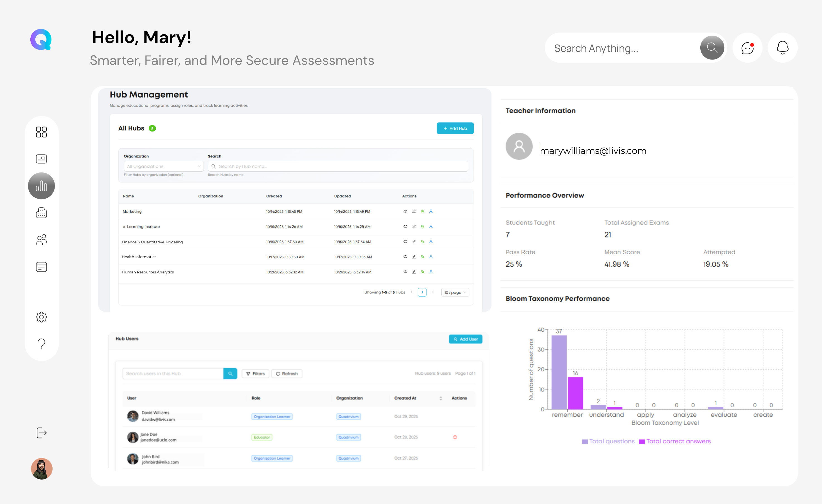Click the Search by Hub name field

tap(337, 166)
